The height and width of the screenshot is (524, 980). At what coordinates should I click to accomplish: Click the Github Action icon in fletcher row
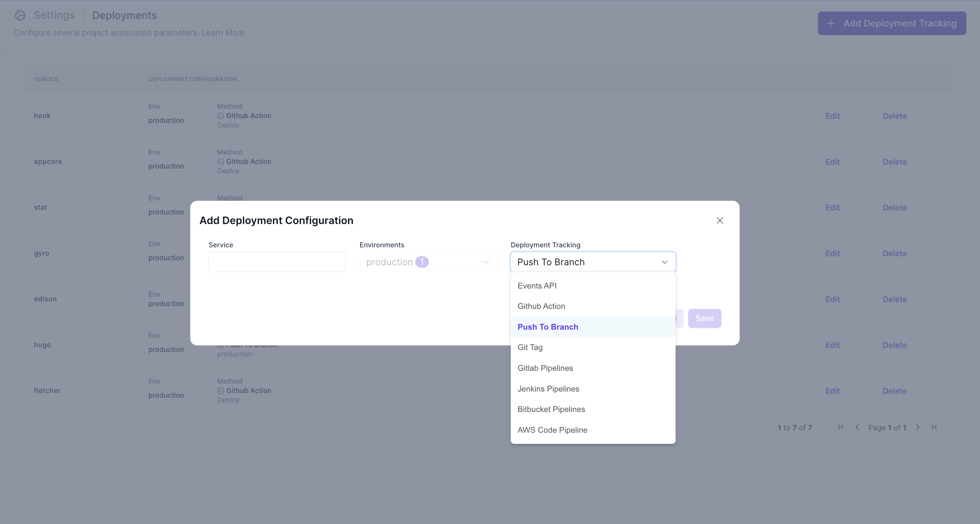coord(220,391)
